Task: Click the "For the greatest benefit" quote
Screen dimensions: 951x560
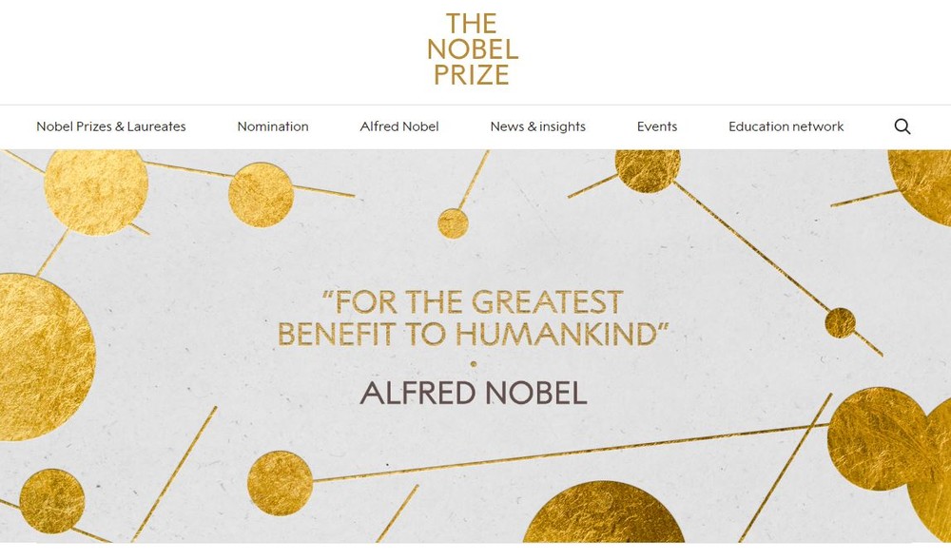Action: (x=473, y=319)
